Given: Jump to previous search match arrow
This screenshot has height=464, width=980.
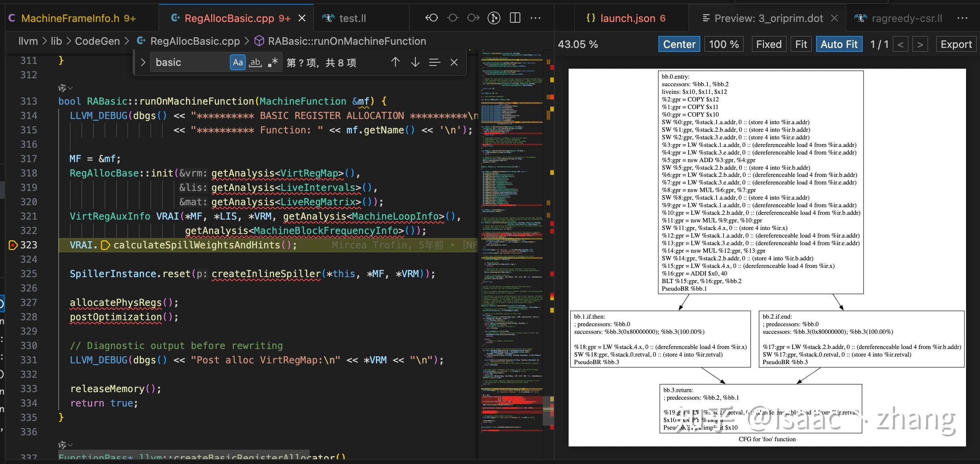Looking at the screenshot, I should tap(395, 62).
